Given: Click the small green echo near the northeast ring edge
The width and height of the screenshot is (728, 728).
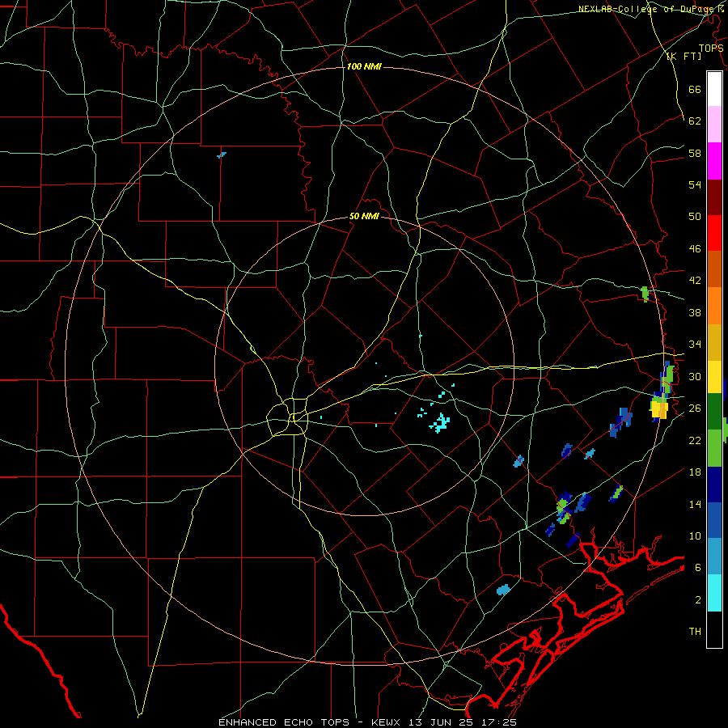Looking at the screenshot, I should 645,294.
